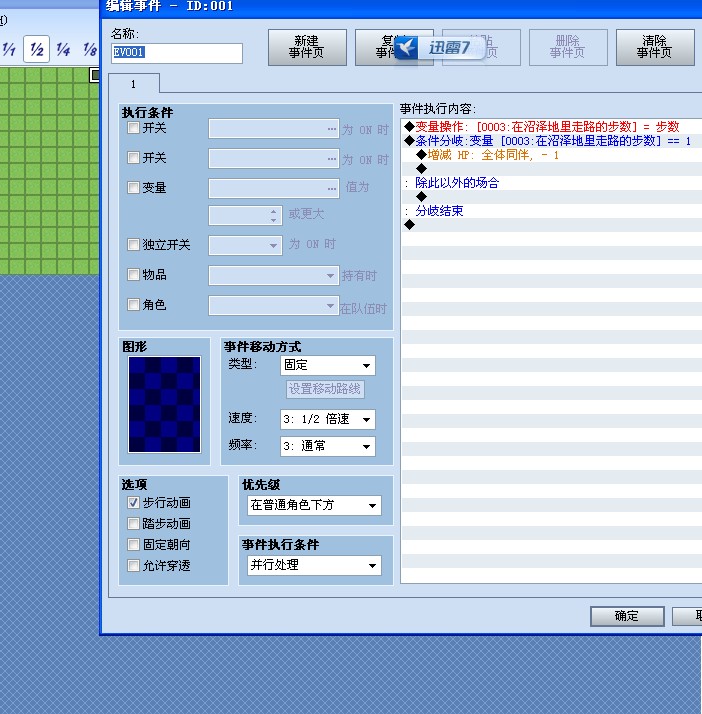Image resolution: width=702 pixels, height=714 pixels.
Task: Click the 新建事件页 button
Action: 307,47
